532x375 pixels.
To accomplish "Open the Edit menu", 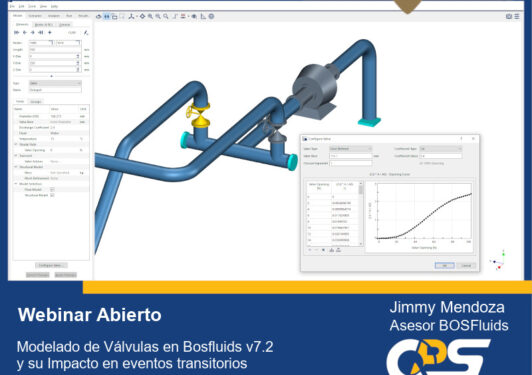I will tap(21, 6).
